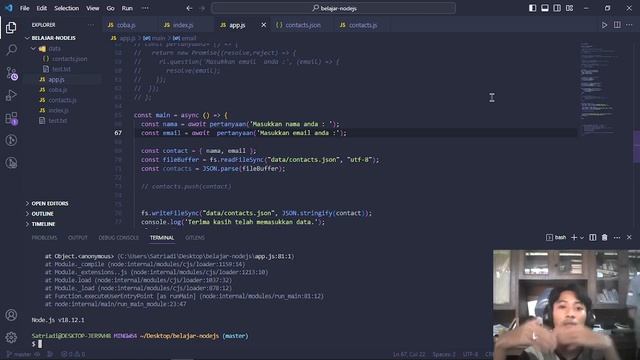Image resolution: width=640 pixels, height=360 pixels.
Task: Collapse the data folder
Action: [x=54, y=49]
